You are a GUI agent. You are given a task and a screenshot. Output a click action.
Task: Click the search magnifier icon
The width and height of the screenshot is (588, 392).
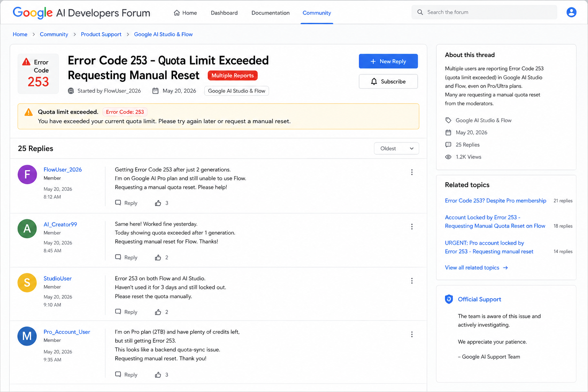pyautogui.click(x=420, y=12)
